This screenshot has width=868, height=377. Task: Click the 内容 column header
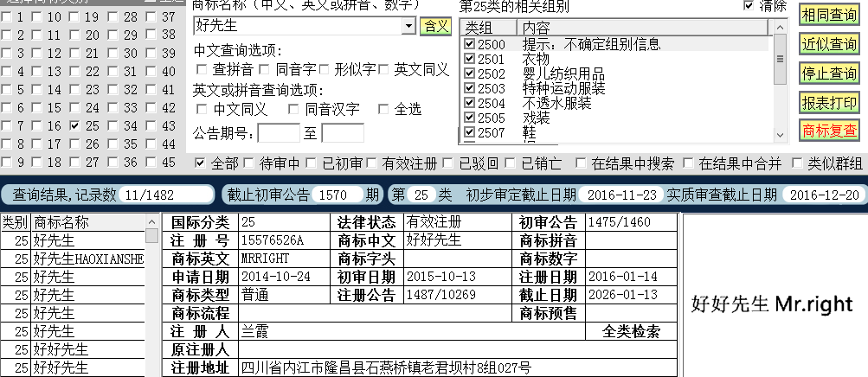643,28
